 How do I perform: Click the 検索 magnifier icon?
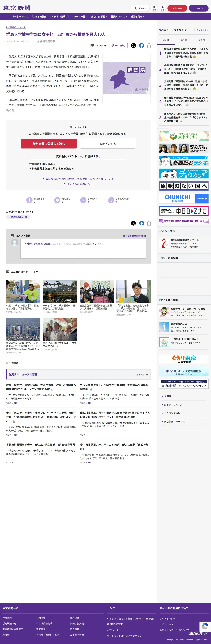154,8
